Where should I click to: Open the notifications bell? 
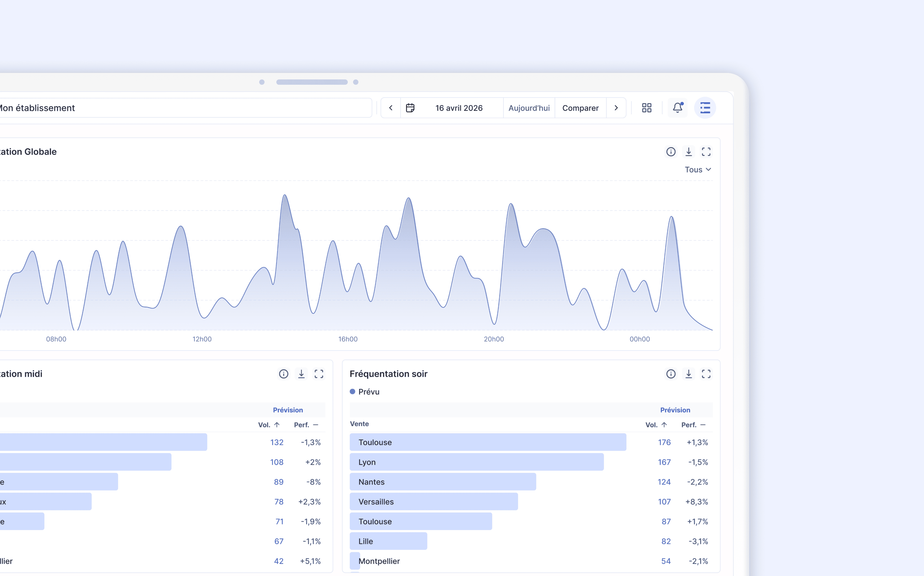click(677, 108)
